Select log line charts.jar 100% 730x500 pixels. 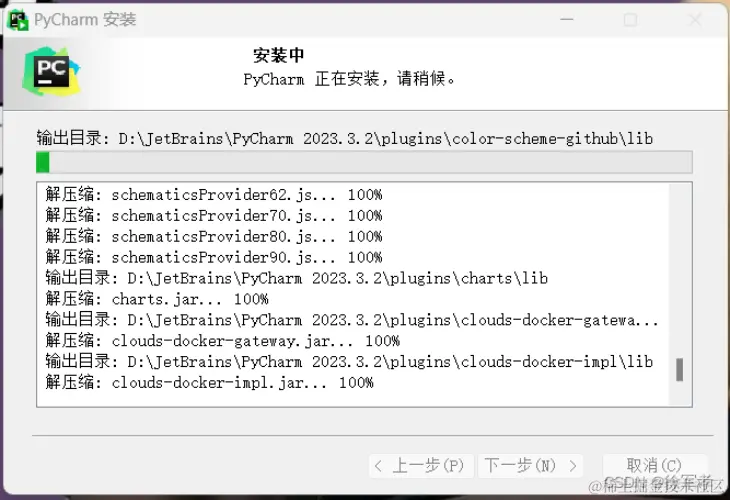[x=157, y=299]
